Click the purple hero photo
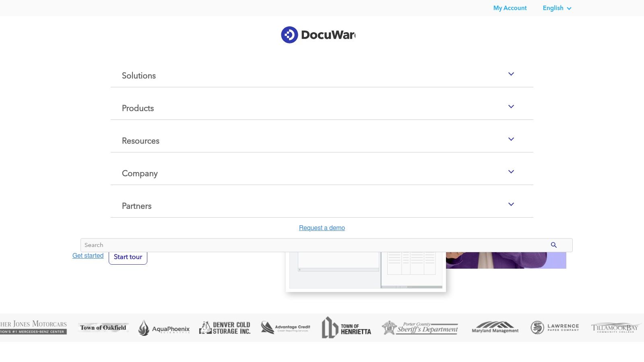The width and height of the screenshot is (644, 362). [506, 260]
